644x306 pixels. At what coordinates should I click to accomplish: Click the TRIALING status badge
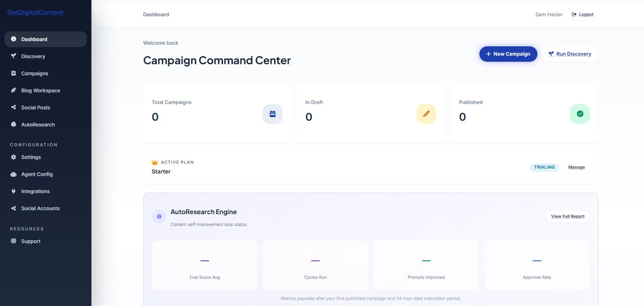click(544, 167)
